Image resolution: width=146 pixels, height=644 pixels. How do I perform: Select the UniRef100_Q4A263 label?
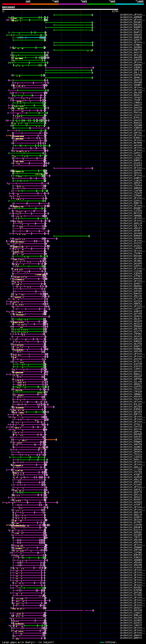131,35
